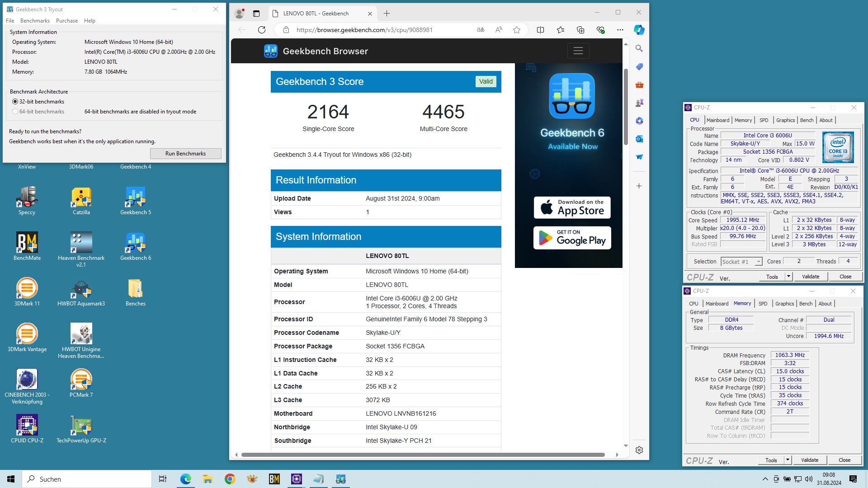
Task: Open Chrome from the taskbar
Action: point(230,479)
